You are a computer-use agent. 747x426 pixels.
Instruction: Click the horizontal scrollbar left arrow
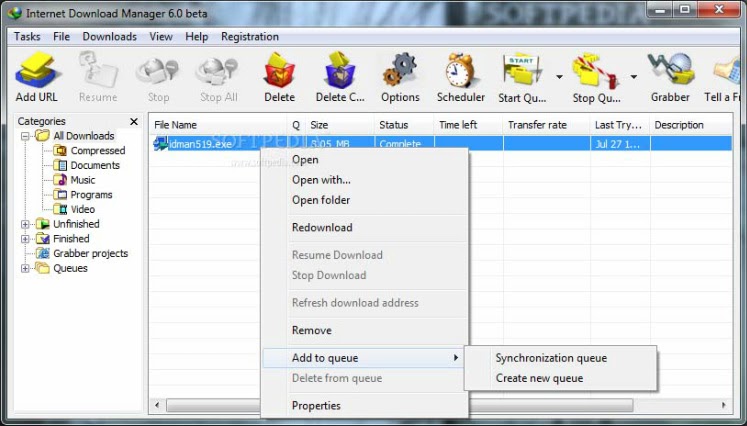pos(157,405)
